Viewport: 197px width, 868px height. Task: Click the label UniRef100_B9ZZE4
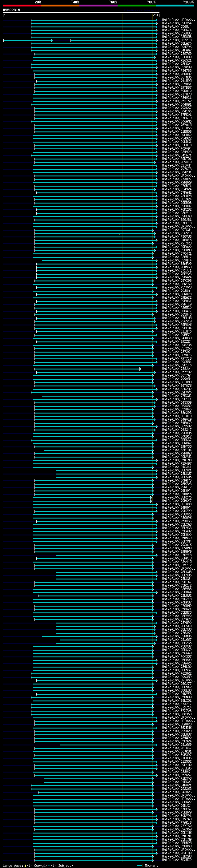[177, 341]
